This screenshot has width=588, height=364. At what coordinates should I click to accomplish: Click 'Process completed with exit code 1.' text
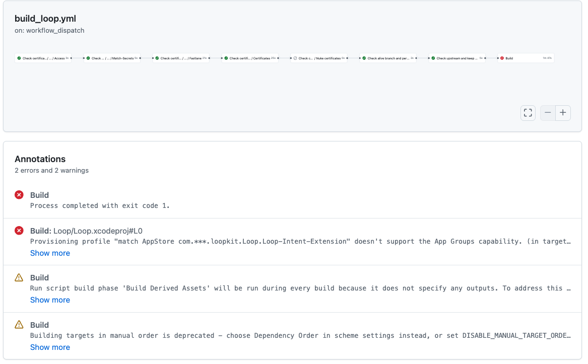tap(100, 205)
